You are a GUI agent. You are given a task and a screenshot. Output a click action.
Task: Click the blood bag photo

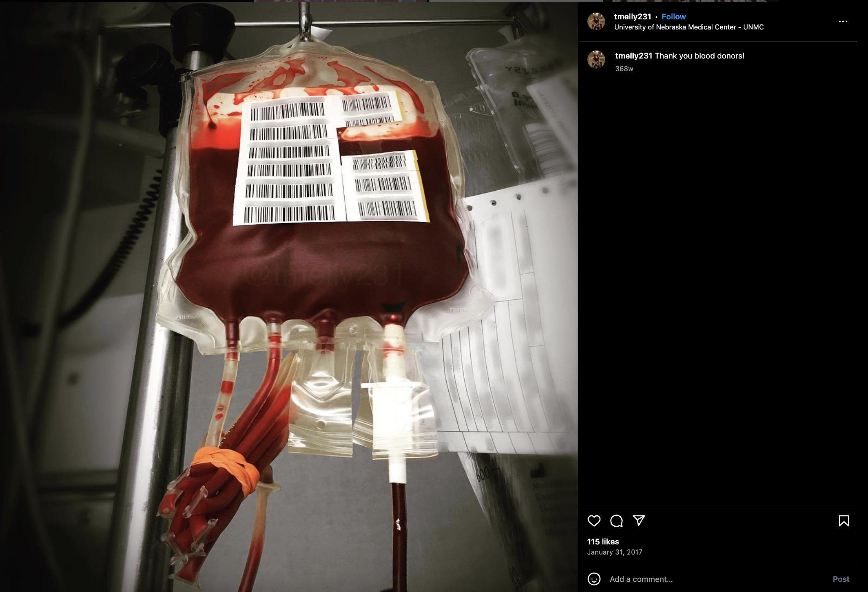[x=289, y=297]
